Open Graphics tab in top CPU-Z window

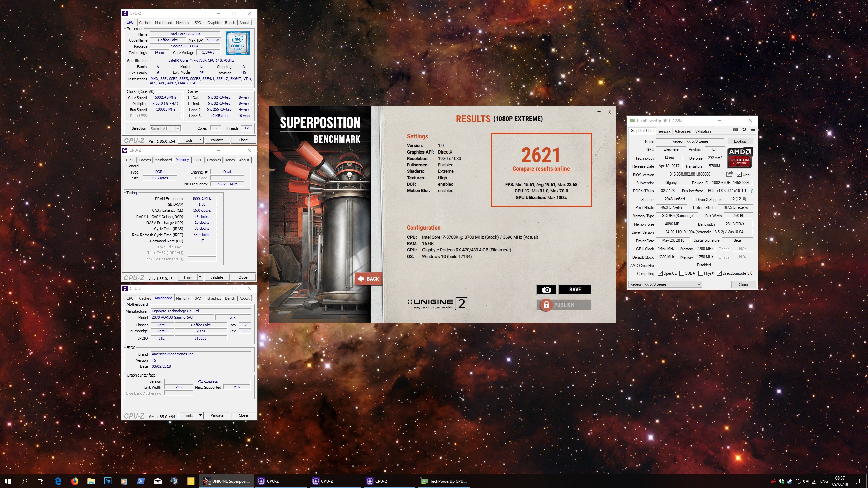pyautogui.click(x=214, y=23)
